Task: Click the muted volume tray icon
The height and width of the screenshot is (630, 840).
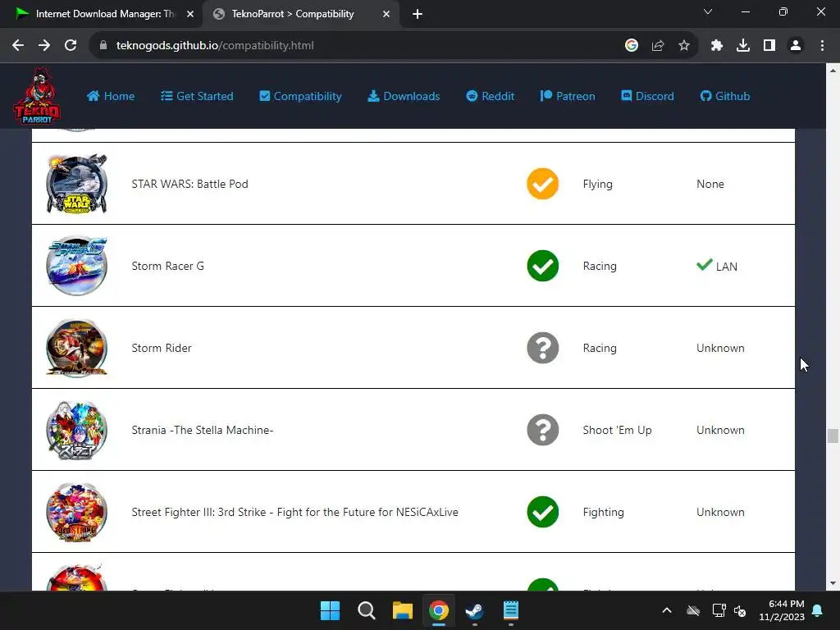Action: 741,610
